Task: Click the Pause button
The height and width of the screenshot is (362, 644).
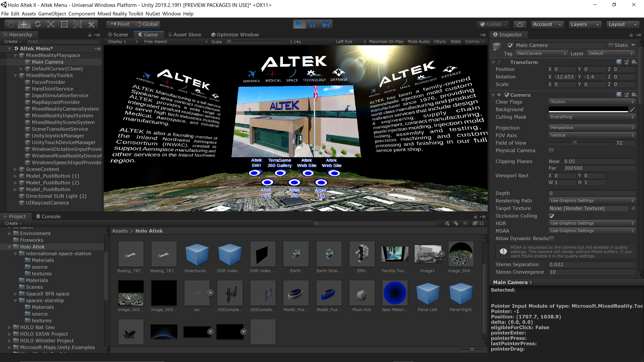Action: pyautogui.click(x=312, y=24)
